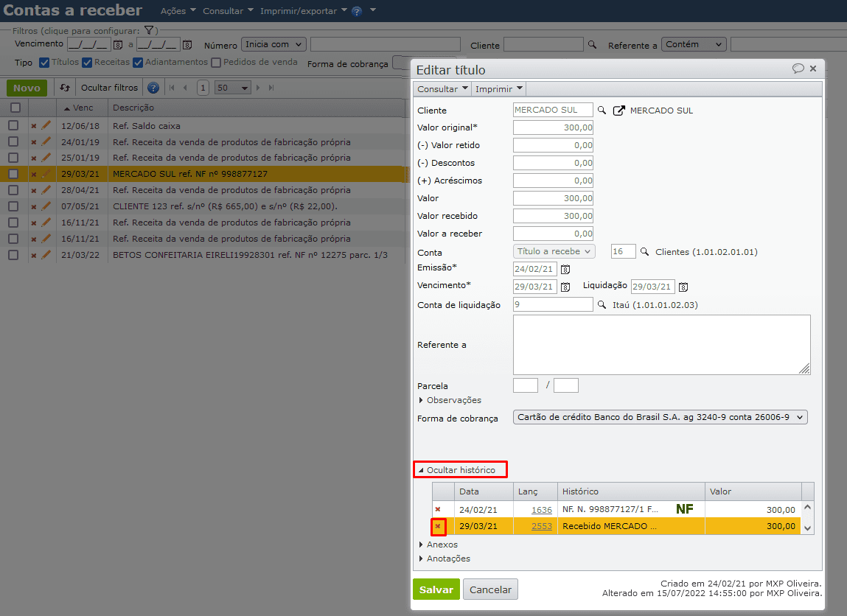
Task: Open Título a receber dropdown
Action: 554,251
